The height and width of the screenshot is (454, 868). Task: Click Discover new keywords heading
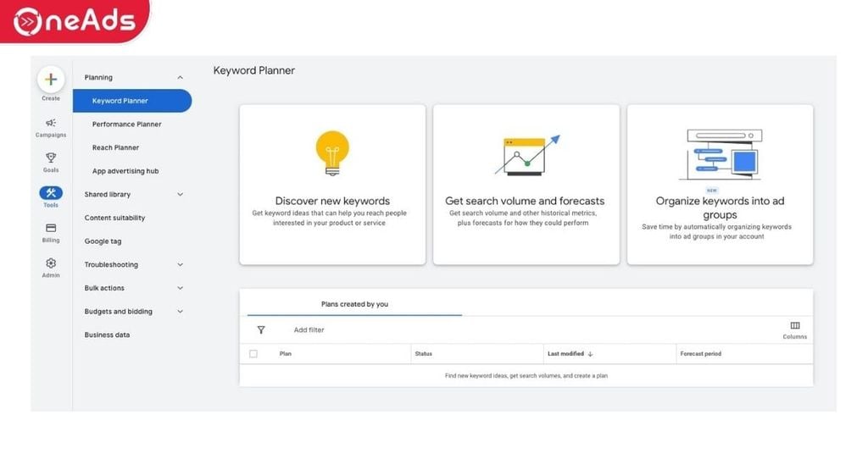[x=332, y=202]
